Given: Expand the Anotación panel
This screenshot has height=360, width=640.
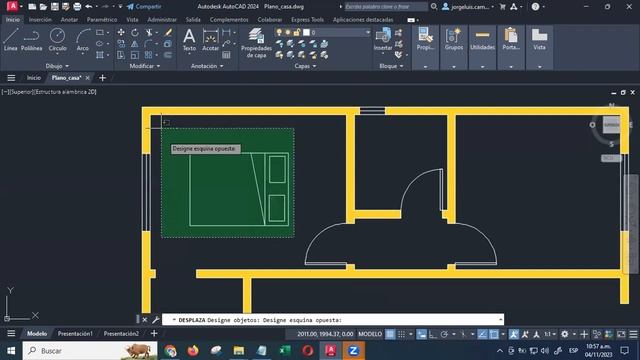Looking at the screenshot, I should (207, 66).
